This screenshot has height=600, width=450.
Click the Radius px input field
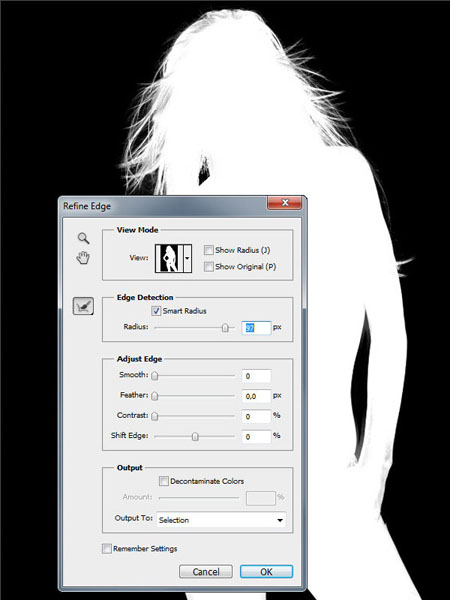tap(256, 328)
